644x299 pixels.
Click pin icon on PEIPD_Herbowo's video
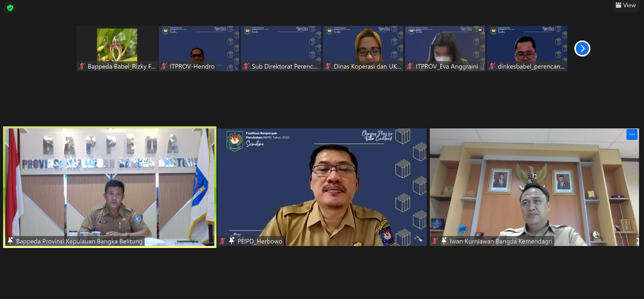(232, 241)
